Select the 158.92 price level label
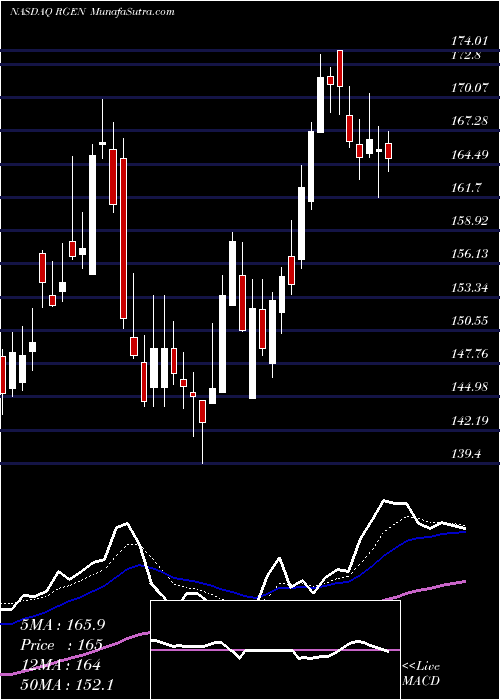The height and width of the screenshot is (700, 500). pyautogui.click(x=468, y=221)
